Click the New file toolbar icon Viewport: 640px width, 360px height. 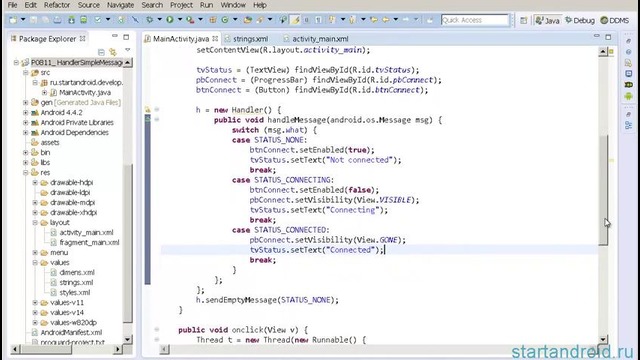coord(13,20)
